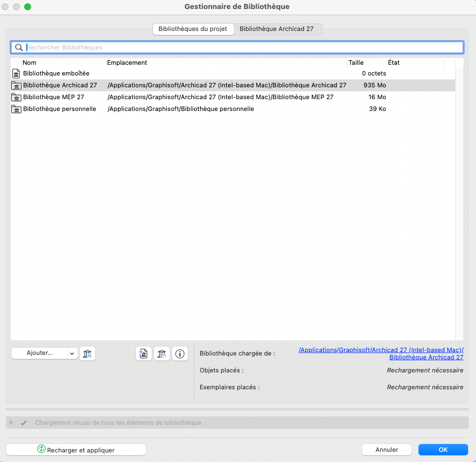Click the Ajouter... button
The image size is (476, 462).
coord(39,353)
